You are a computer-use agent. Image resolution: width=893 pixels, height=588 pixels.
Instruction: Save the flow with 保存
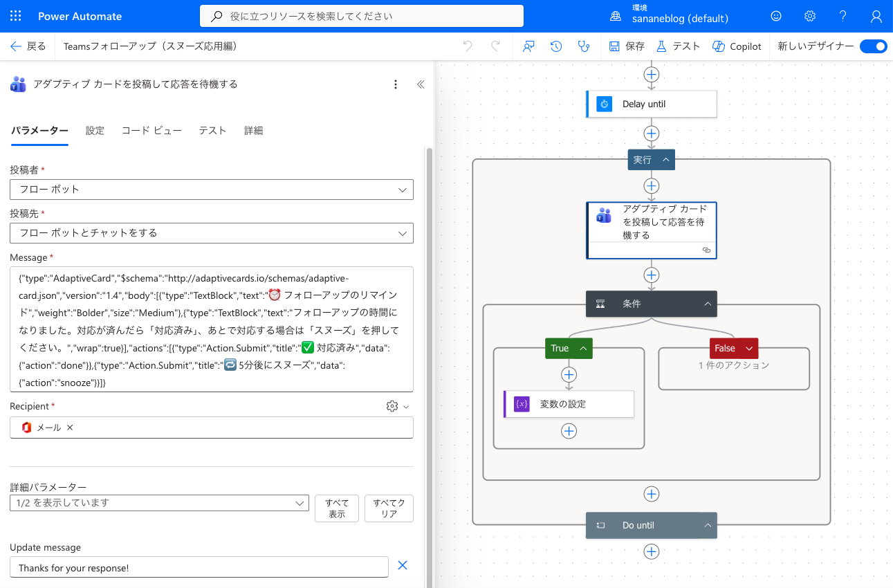[x=627, y=46]
